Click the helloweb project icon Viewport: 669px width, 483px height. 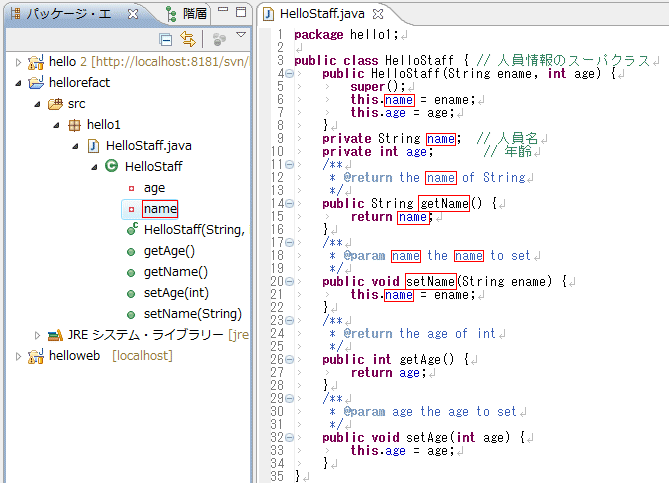pos(36,356)
